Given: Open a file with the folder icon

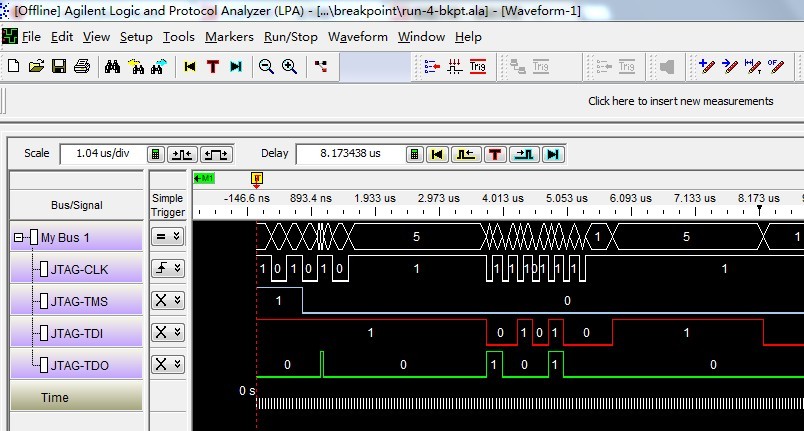Looking at the screenshot, I should [x=36, y=66].
